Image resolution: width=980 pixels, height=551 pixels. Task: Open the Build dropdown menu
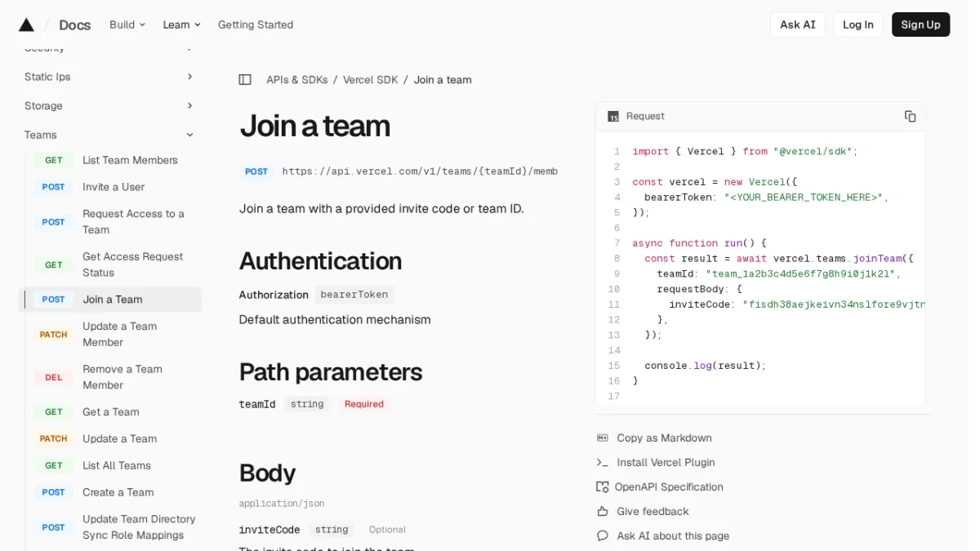[x=127, y=24]
